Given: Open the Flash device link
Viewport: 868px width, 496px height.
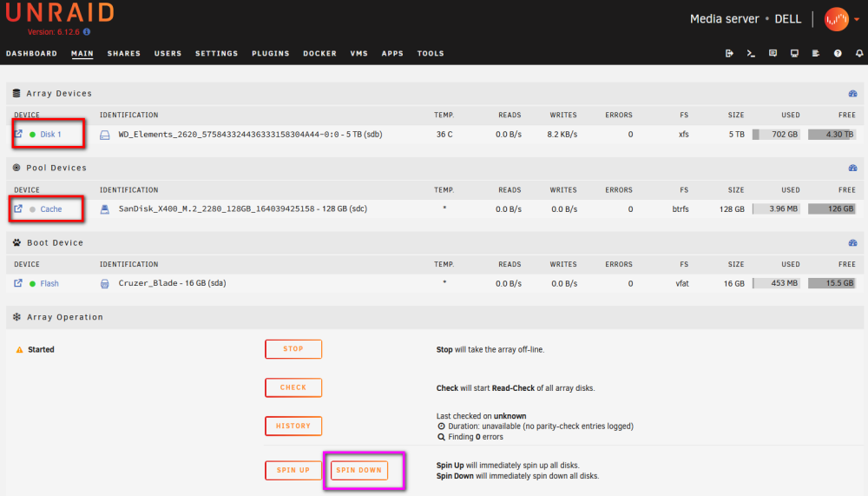Looking at the screenshot, I should (x=49, y=284).
